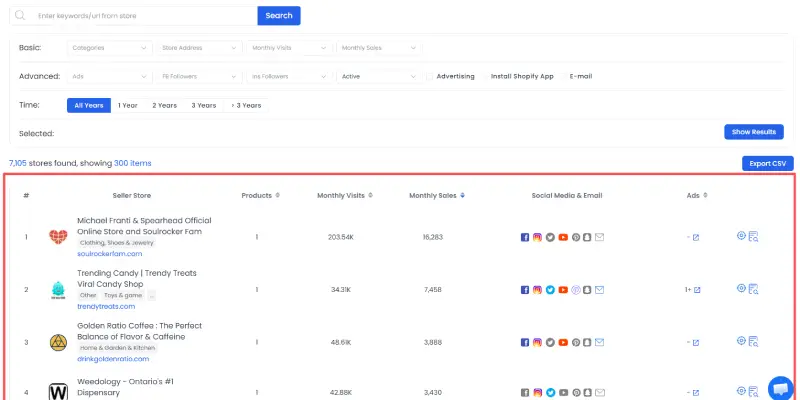The height and width of the screenshot is (400, 800).
Task: Open the Ads filter dropdown
Action: click(x=109, y=77)
